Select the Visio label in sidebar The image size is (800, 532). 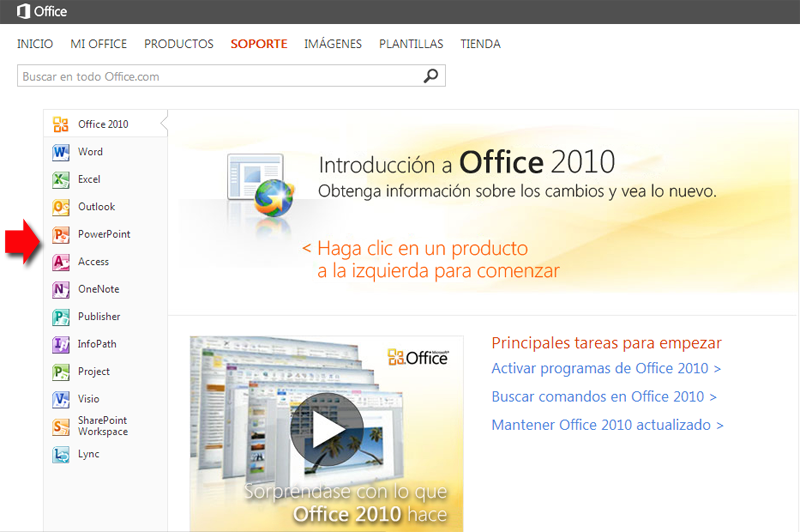(x=89, y=399)
